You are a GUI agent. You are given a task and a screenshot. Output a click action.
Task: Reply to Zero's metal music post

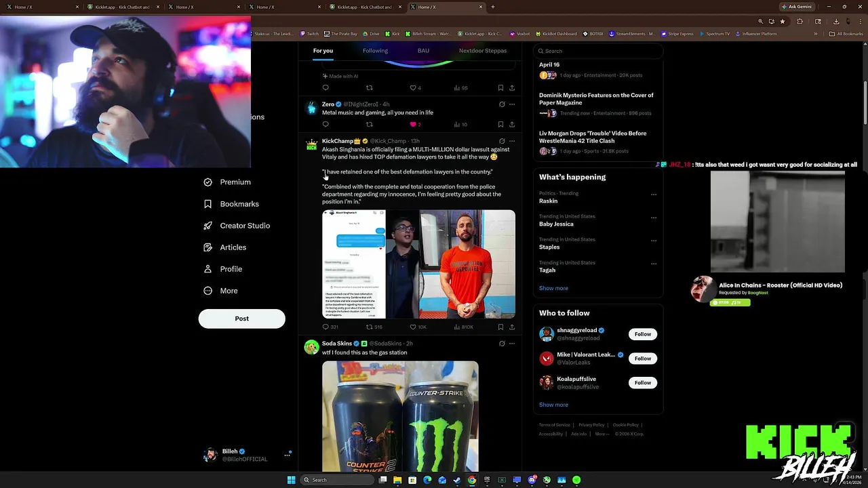tap(325, 125)
